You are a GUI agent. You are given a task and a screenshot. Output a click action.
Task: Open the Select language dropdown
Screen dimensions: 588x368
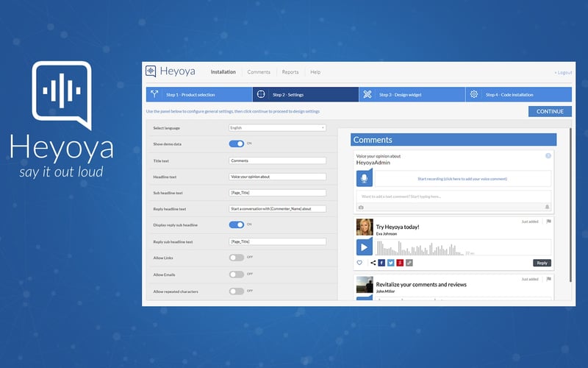click(278, 127)
